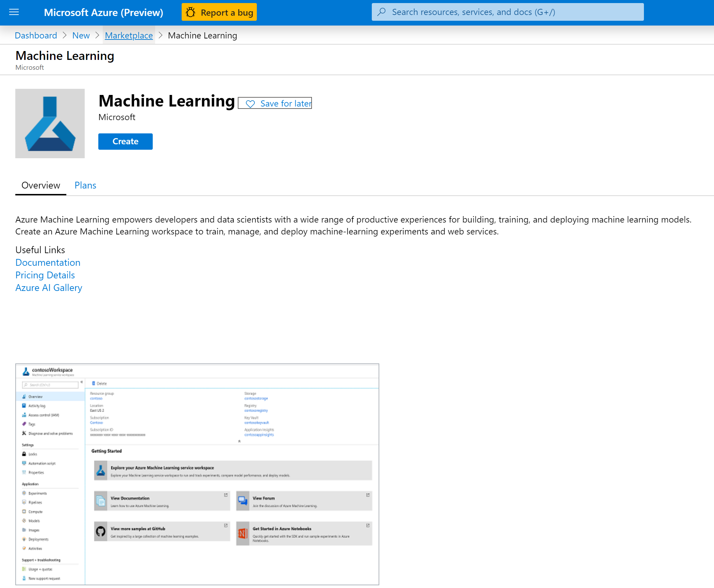Open the Azure AI Gallery link
Viewport: 714px width, 588px height.
49,288
